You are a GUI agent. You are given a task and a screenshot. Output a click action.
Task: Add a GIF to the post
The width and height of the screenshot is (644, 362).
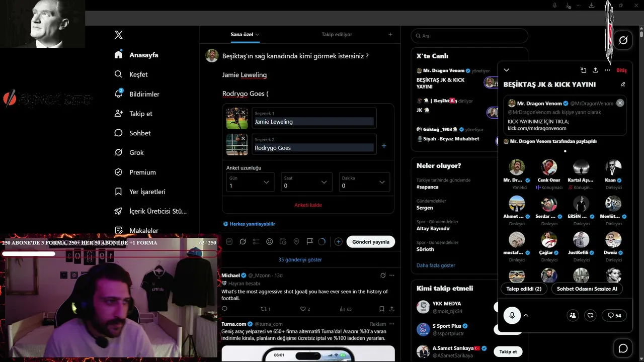(229, 242)
